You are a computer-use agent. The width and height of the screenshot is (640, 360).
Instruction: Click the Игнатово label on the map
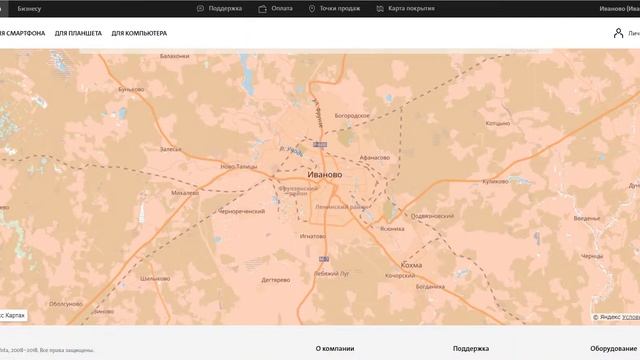[x=313, y=236]
